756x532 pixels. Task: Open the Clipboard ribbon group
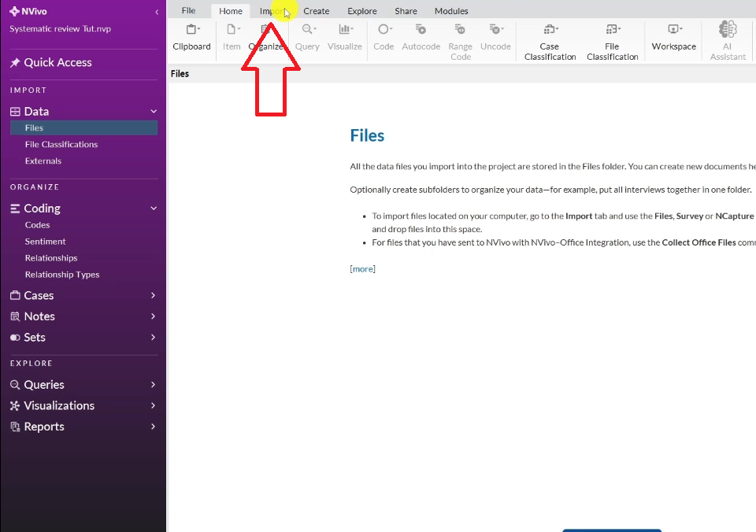pos(191,37)
